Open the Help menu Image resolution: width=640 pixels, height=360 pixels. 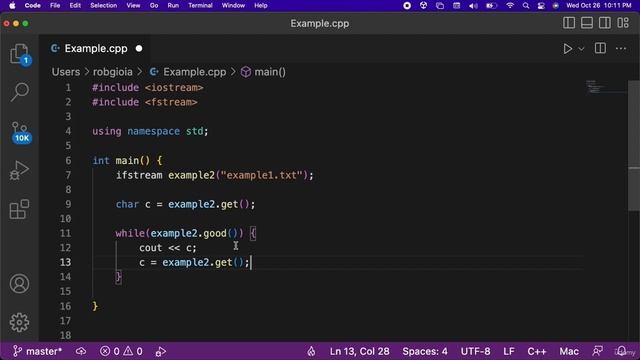260,5
